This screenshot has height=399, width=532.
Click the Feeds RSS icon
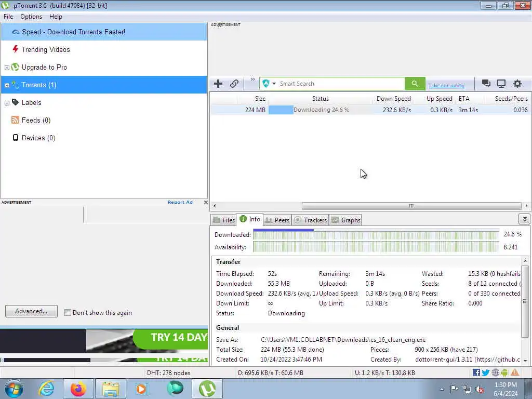pyautogui.click(x=15, y=120)
